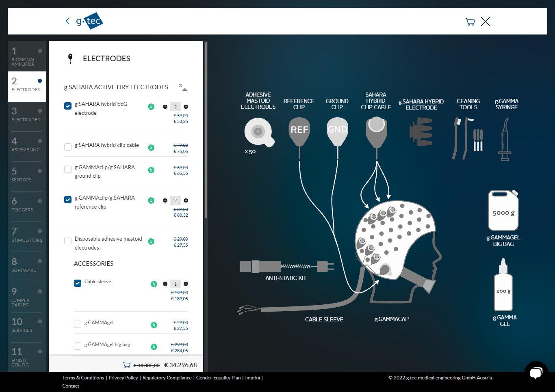Click the Cable sleeve quantity field

[x=176, y=284]
